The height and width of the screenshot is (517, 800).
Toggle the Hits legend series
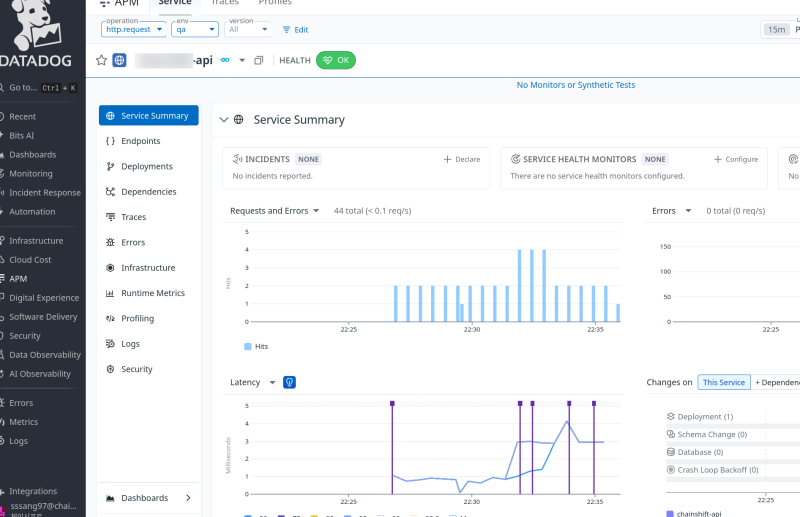[x=255, y=346]
